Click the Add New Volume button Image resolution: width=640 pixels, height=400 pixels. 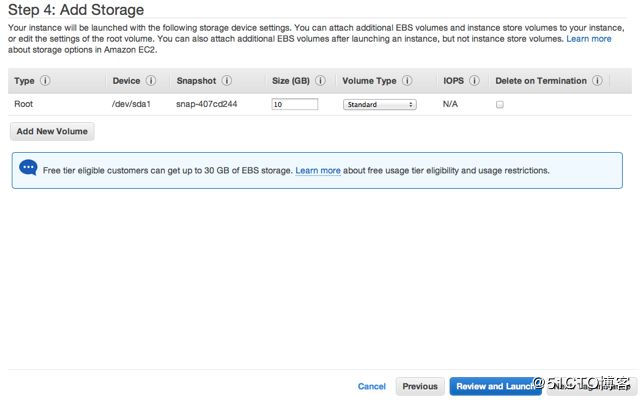tap(52, 131)
